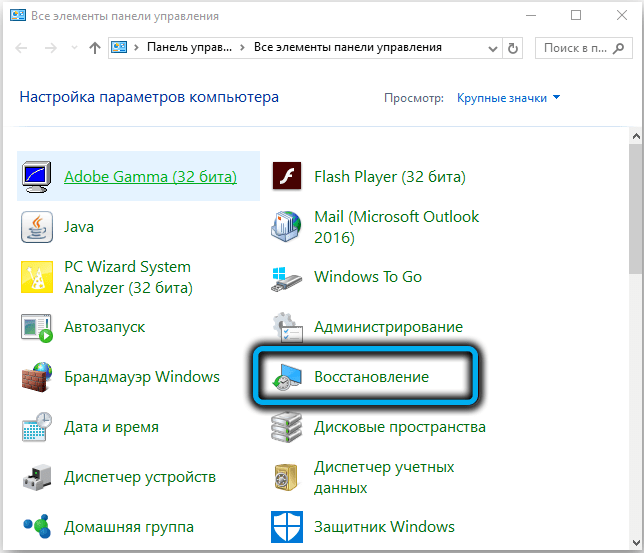Click the Восстановление label
The image size is (644, 553).
pyautogui.click(x=371, y=377)
